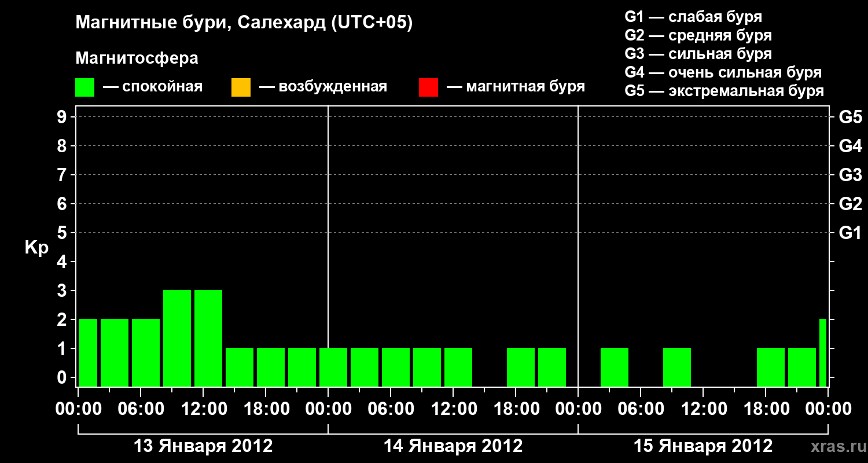Viewport: 868px width, 463px height.
Task: Click 'G4 — очень сильная буря' legend line
Action: click(x=723, y=72)
